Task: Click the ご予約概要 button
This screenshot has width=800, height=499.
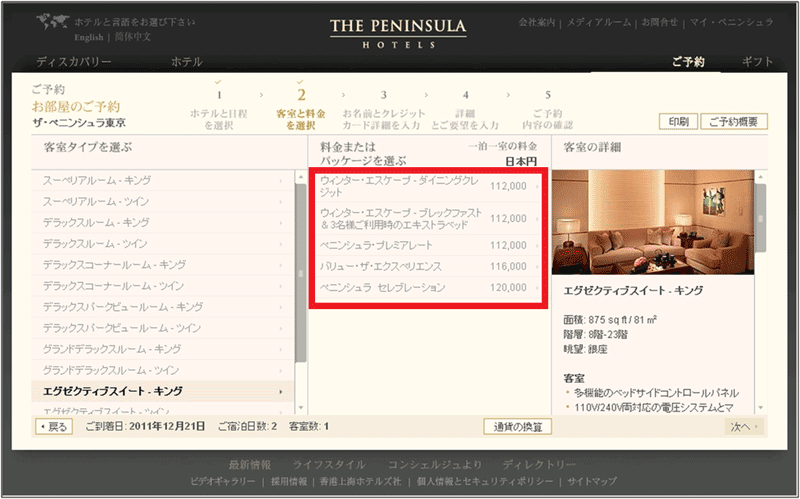Action: coord(734,121)
